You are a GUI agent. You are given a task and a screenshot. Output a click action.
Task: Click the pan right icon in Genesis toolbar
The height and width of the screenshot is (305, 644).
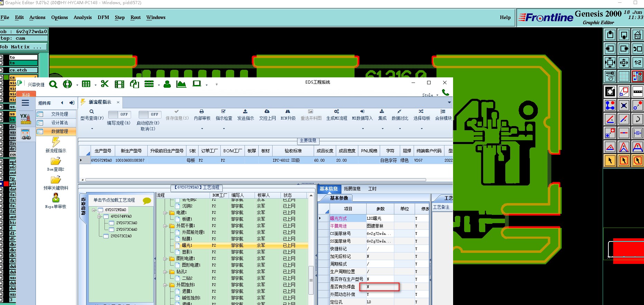point(624,49)
